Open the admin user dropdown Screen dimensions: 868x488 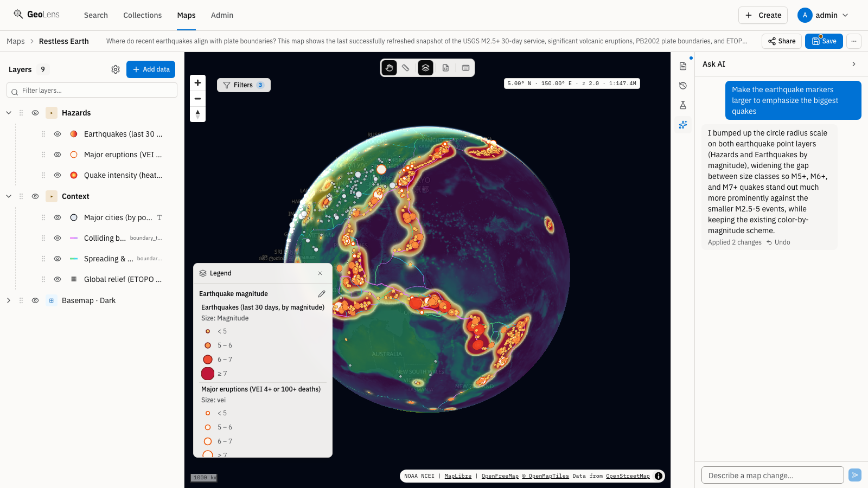pyautogui.click(x=823, y=15)
